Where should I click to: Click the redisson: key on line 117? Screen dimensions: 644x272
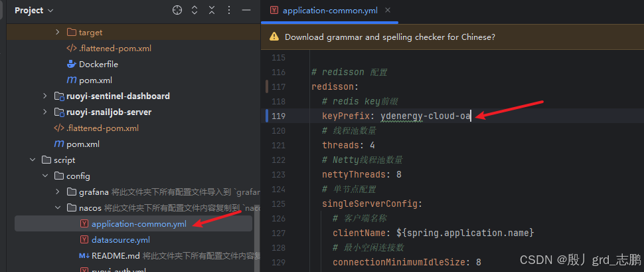pos(335,87)
